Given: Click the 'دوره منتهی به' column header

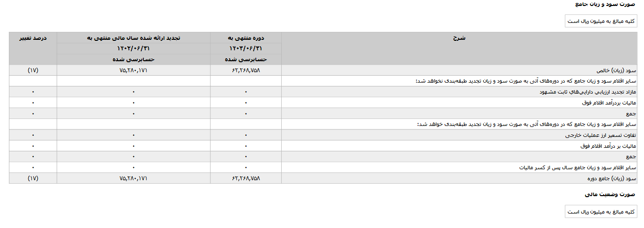Looking at the screenshot, I should (x=246, y=38).
